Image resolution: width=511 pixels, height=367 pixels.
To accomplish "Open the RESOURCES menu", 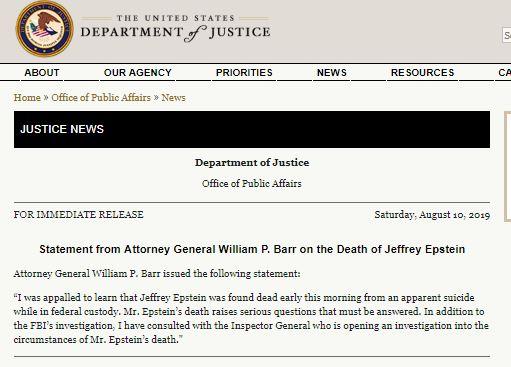I will (422, 72).
